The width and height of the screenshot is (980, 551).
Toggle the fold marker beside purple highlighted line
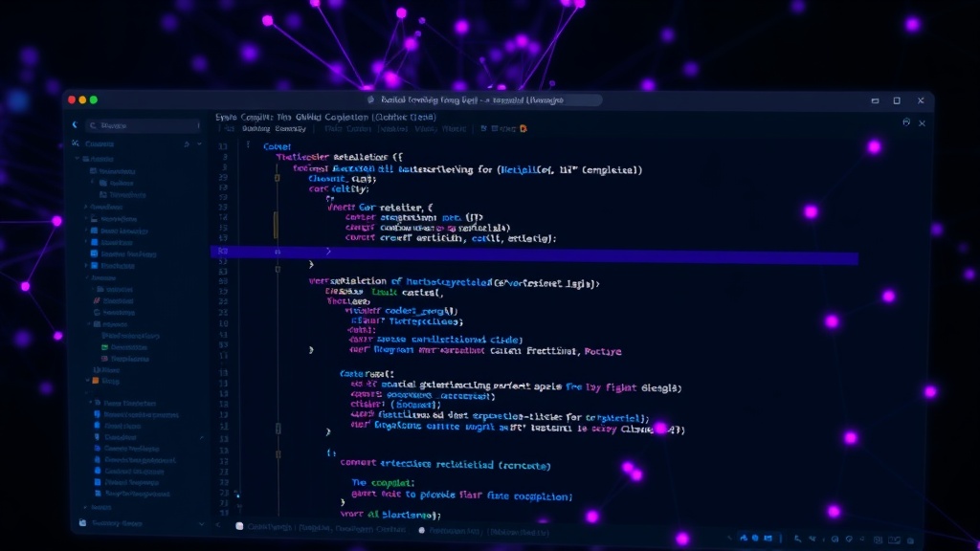point(278,252)
